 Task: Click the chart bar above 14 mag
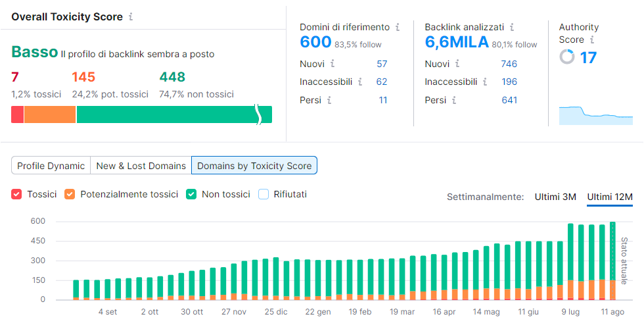pos(486,273)
